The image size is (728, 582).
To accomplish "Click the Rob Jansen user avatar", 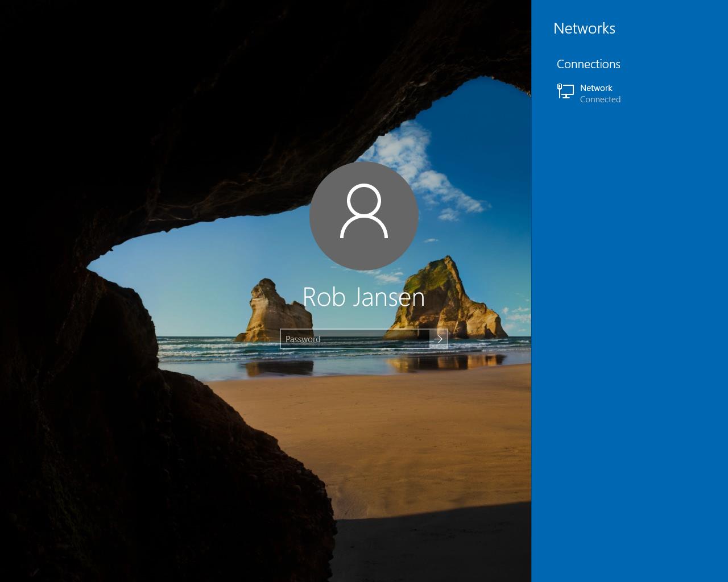I will click(364, 216).
